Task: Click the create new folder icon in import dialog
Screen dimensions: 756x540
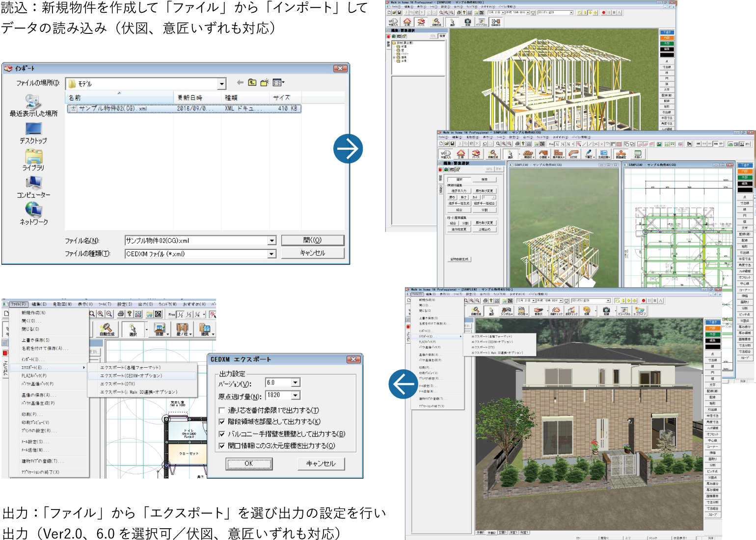Action: click(x=264, y=82)
